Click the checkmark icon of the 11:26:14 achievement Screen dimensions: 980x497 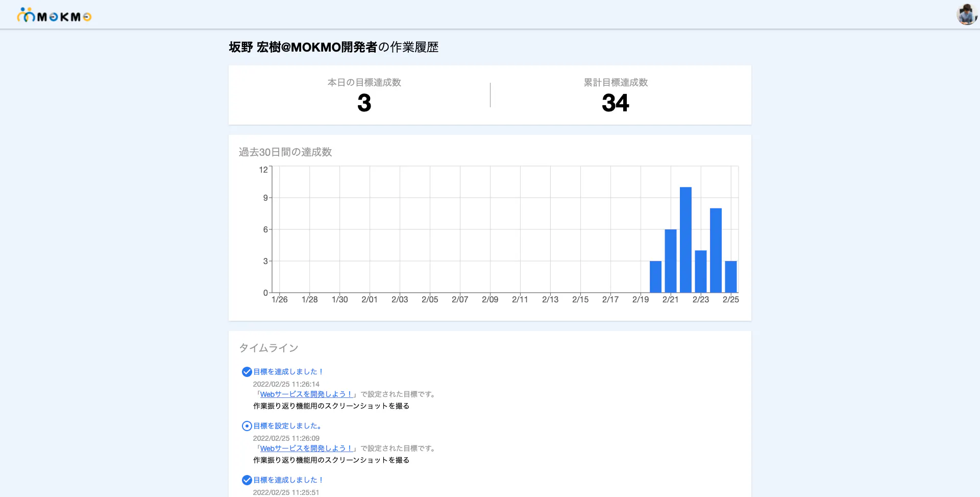click(247, 372)
